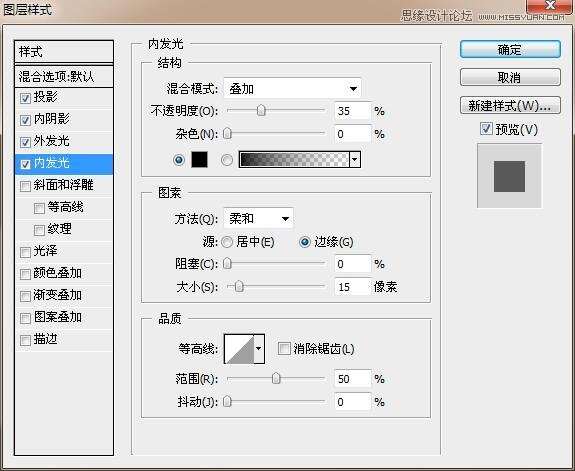
Task: Toggle the 内阴影 inner shadow checkbox
Action: [25, 120]
